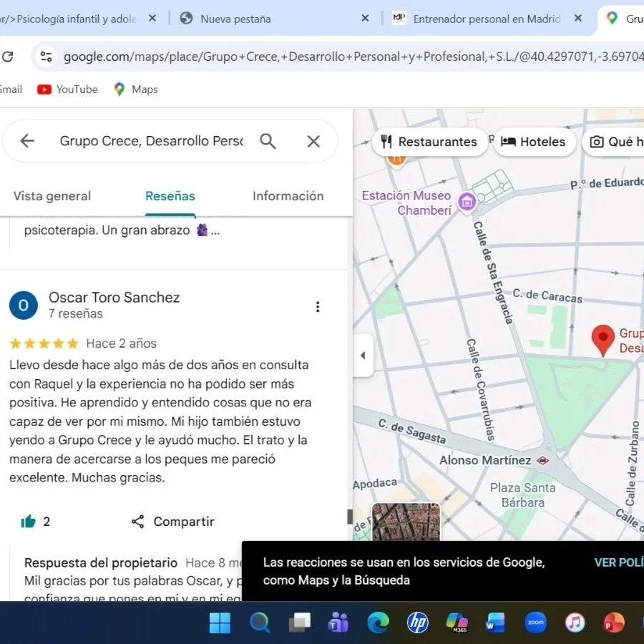Open PowerPoint from taskbar
The image size is (644, 644).
coord(614,623)
